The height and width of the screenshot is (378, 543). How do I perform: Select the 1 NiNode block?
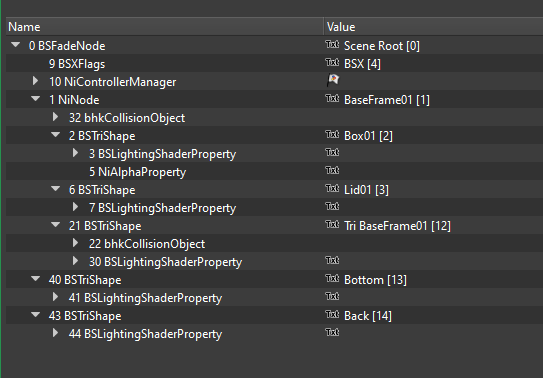pos(74,100)
